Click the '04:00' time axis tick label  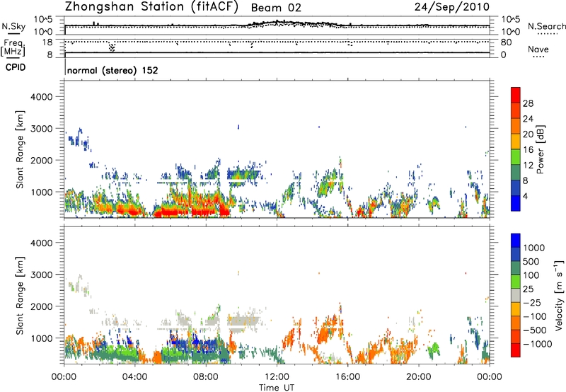134,377
